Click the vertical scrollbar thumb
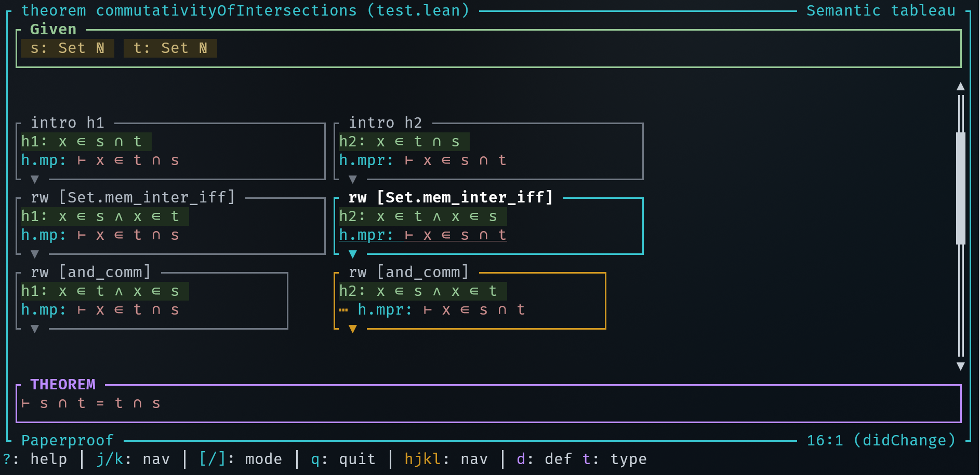This screenshot has height=475, width=980. coord(961,188)
